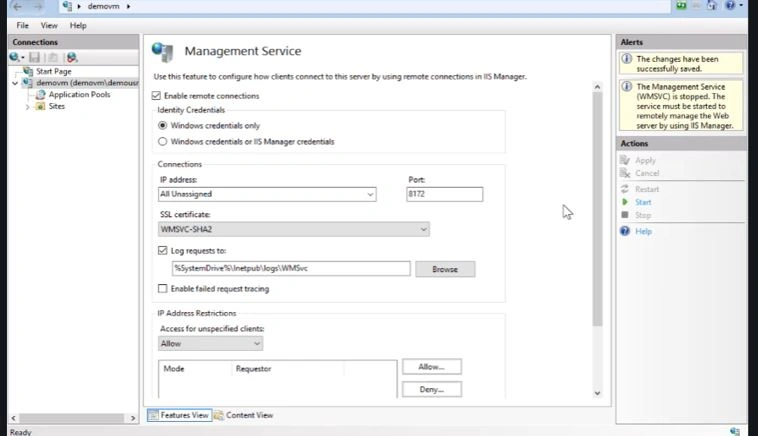Image resolution: width=758 pixels, height=436 pixels.
Task: Click the Stop square icon
Action: (625, 215)
